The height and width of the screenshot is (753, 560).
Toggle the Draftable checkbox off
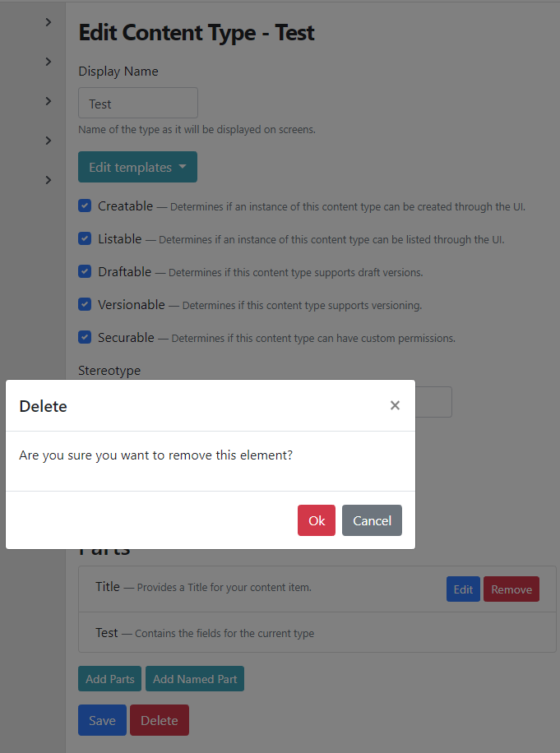pos(85,271)
